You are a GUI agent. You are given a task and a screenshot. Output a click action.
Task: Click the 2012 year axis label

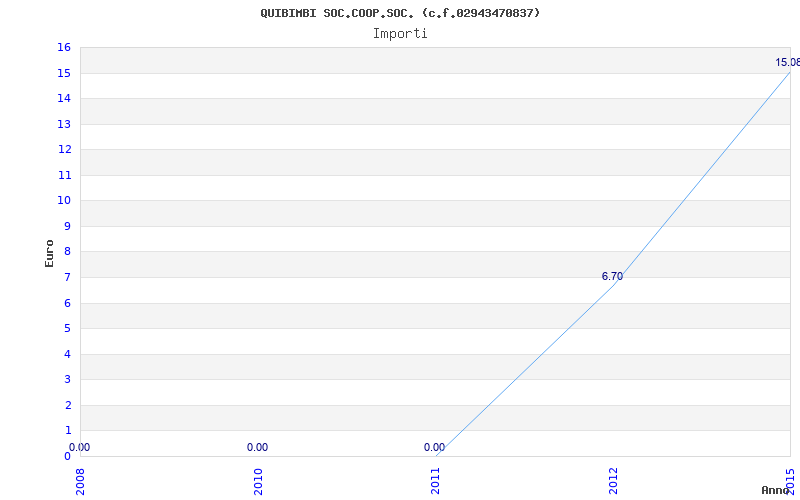pos(613,481)
